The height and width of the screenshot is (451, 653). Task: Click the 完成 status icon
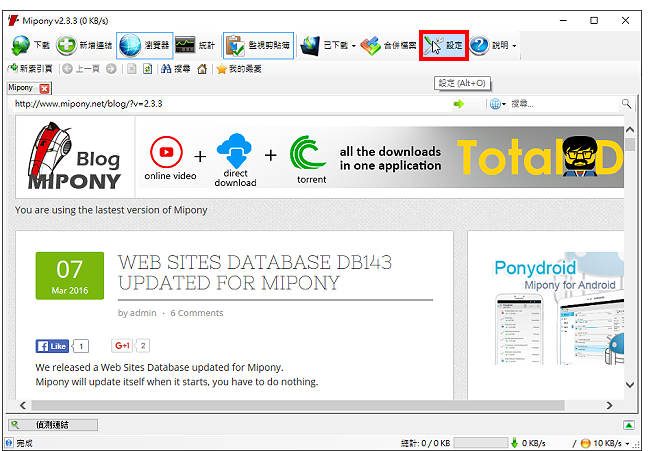[9, 443]
